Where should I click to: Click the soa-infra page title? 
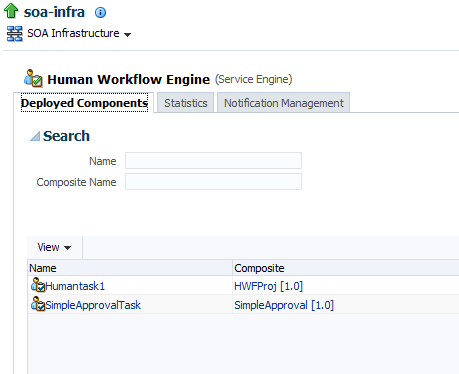[54, 12]
